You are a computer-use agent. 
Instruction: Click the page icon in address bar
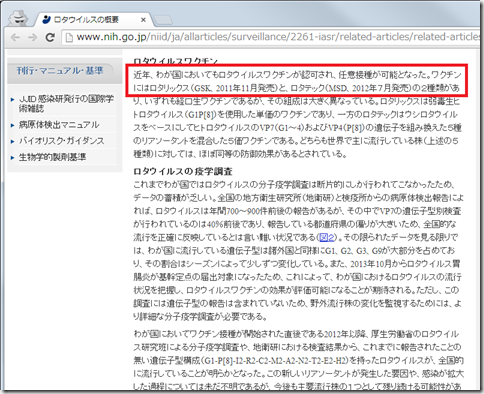click(x=69, y=37)
